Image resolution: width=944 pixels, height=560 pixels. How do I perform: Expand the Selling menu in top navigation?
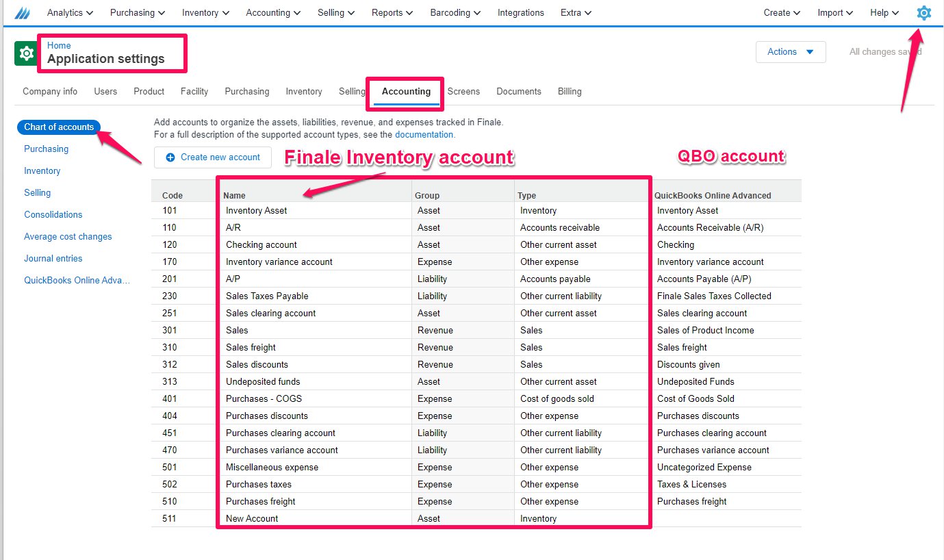pyautogui.click(x=336, y=12)
